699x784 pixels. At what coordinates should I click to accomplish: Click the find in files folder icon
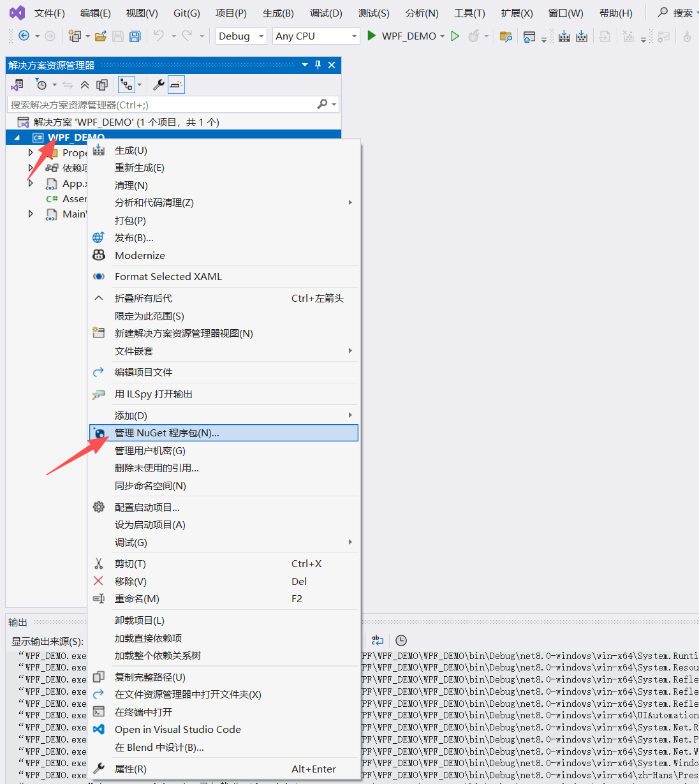point(506,36)
